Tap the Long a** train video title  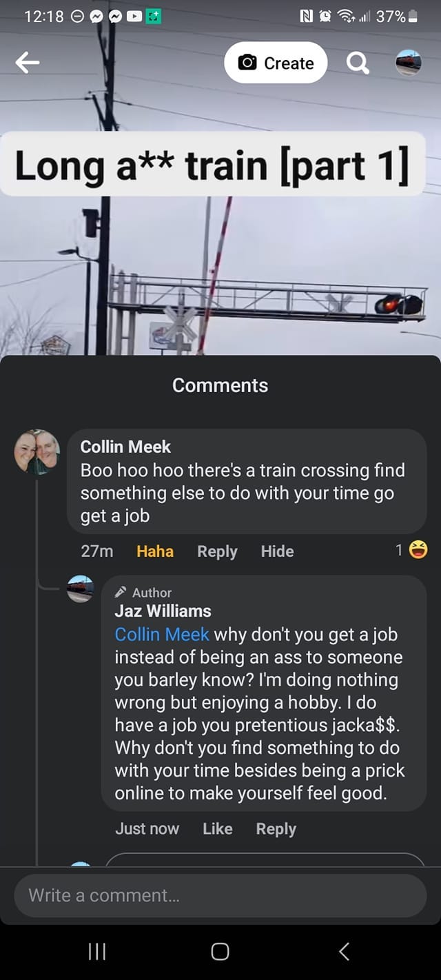(212, 165)
